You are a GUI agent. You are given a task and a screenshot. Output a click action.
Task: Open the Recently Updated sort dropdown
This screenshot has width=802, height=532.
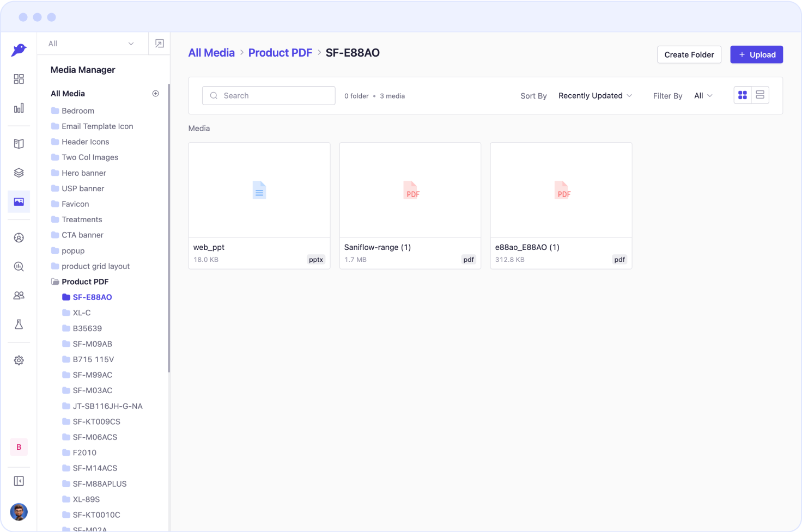[595, 96]
